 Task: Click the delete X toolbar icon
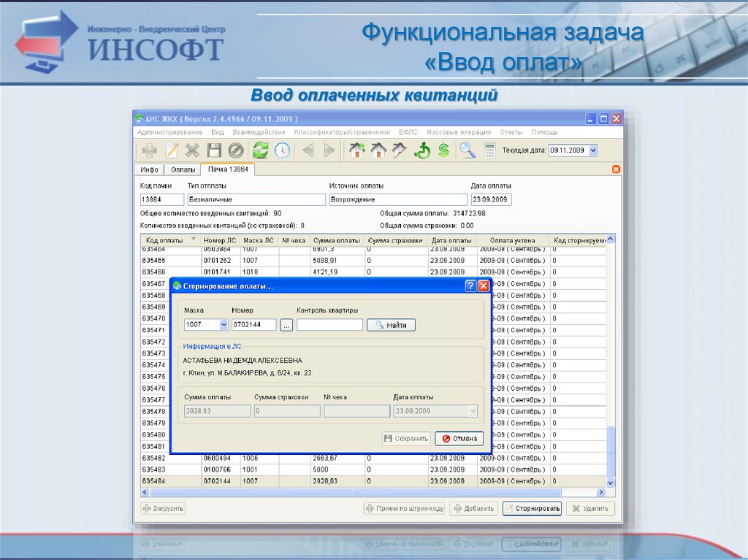tap(192, 150)
